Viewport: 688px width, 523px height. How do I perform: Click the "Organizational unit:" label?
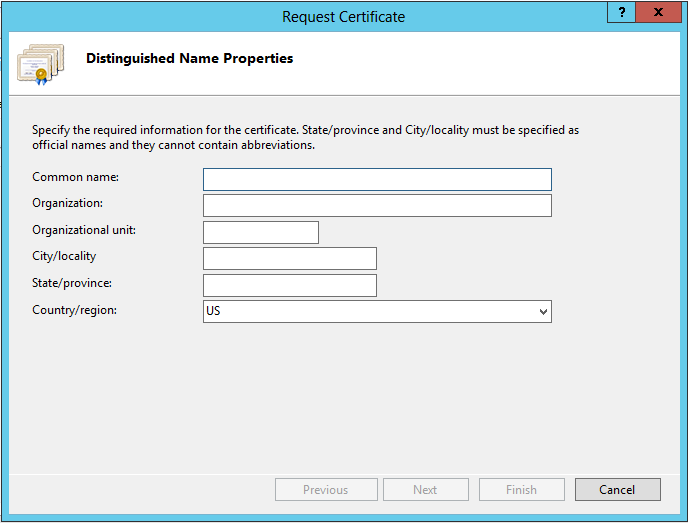(x=83, y=230)
